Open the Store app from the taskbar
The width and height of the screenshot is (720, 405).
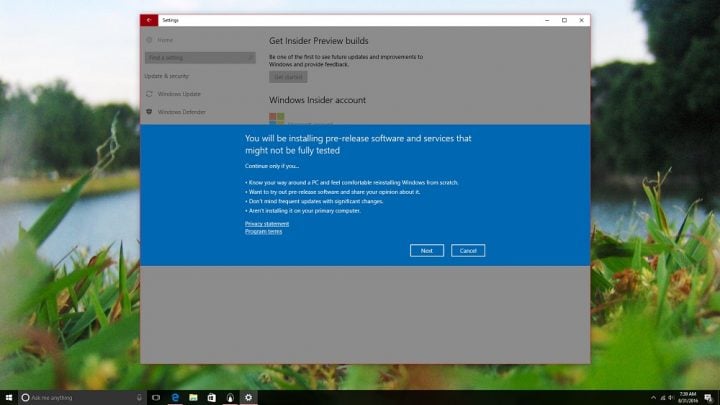[212, 398]
